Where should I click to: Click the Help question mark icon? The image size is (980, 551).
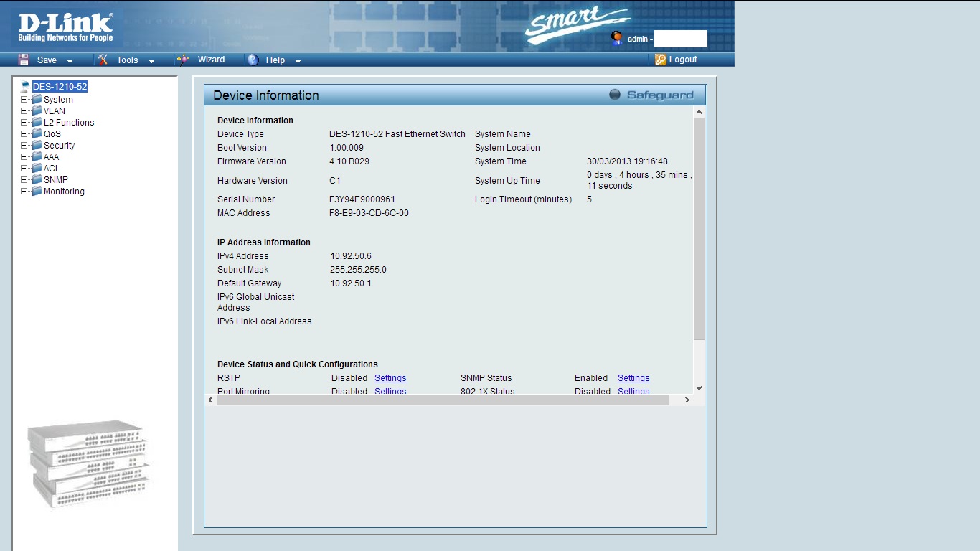(253, 60)
